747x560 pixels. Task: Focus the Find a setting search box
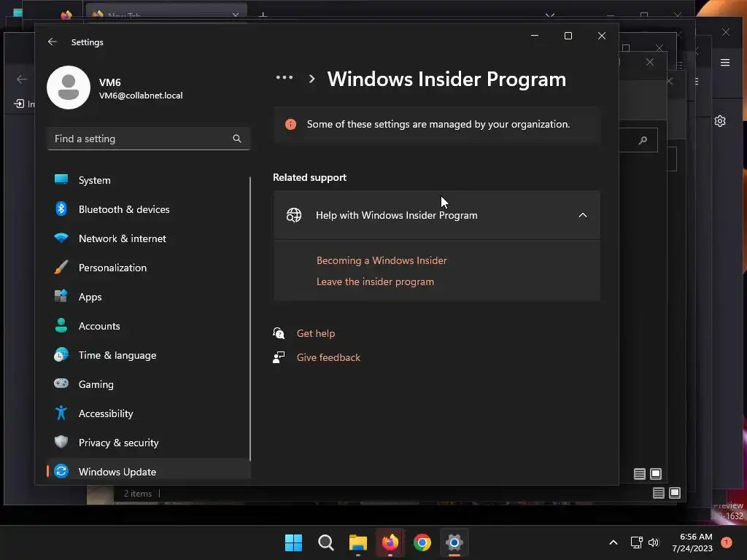click(x=149, y=139)
